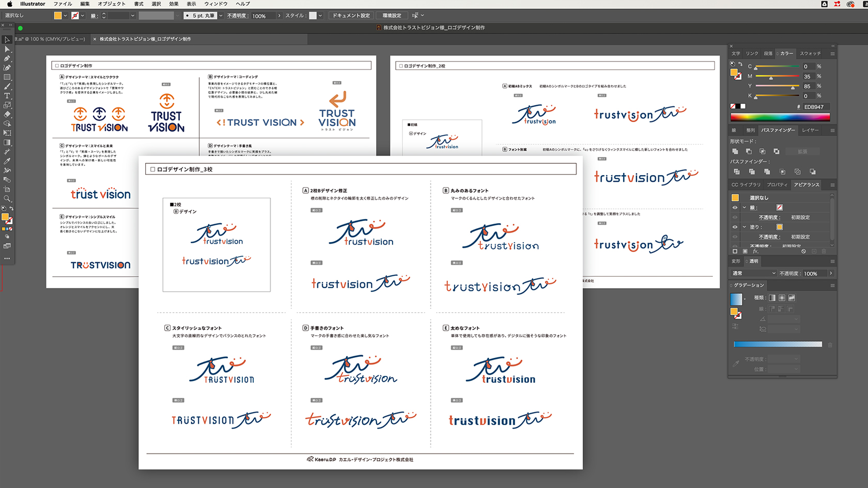Select the Gradient tool in toolbar
This screenshot has width=868, height=488.
(7, 143)
